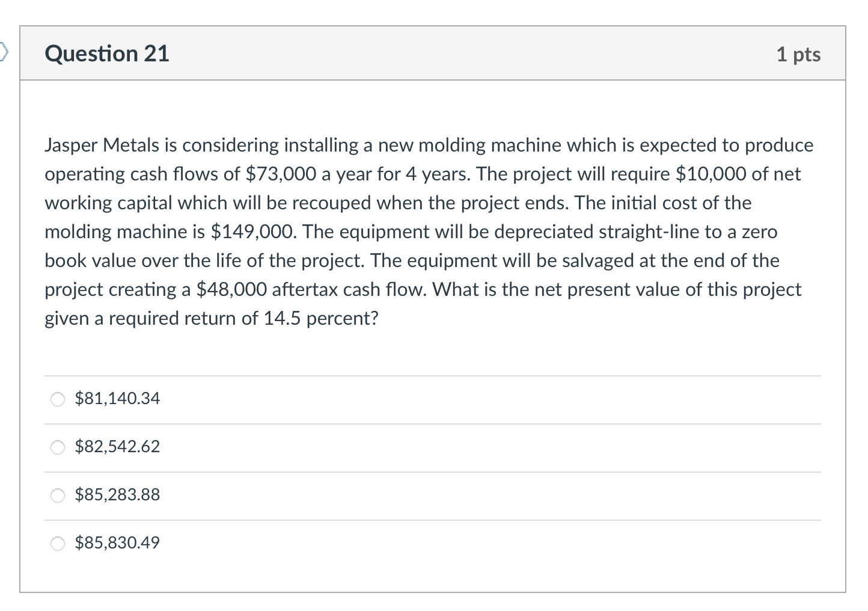Select the $82,542.62 answer option
The image size is (868, 611).
[x=57, y=447]
